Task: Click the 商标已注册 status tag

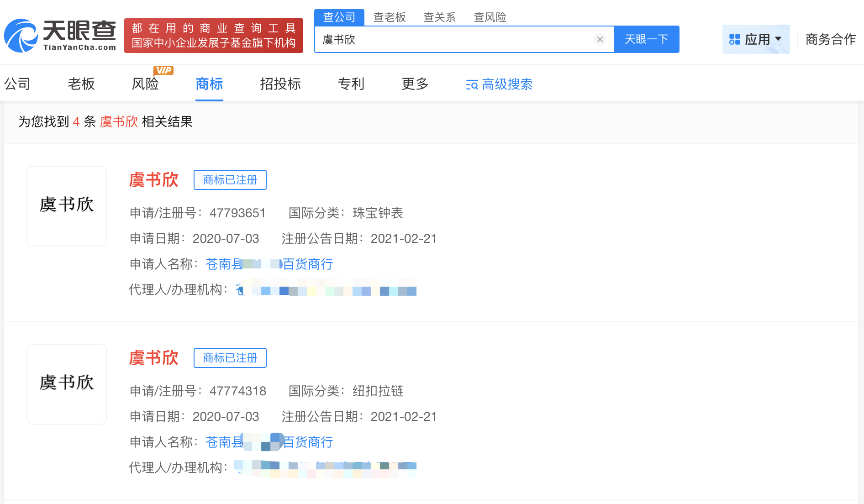Action: pyautogui.click(x=230, y=180)
